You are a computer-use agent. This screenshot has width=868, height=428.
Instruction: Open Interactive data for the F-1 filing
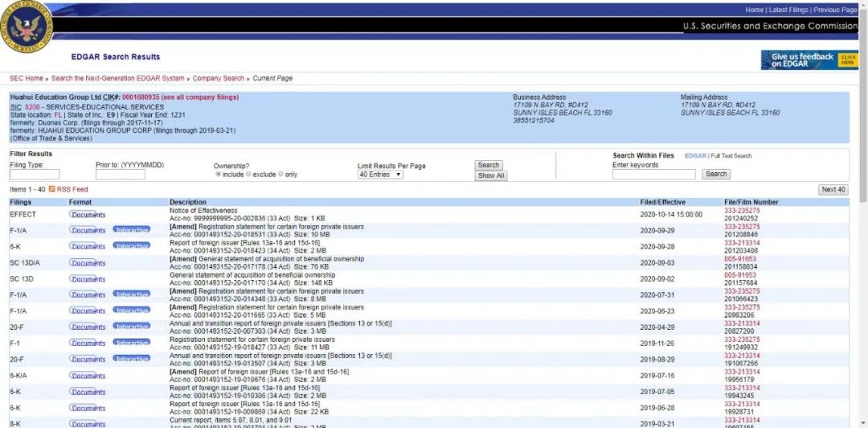coord(132,343)
